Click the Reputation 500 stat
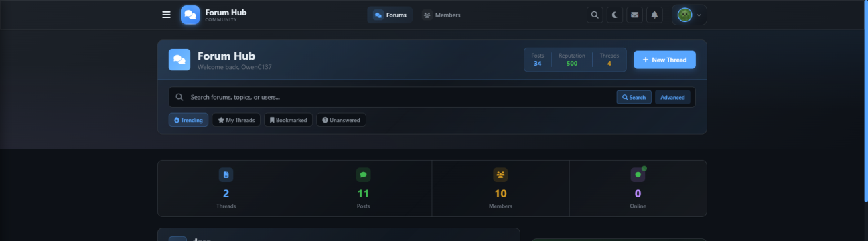Viewport: 868px width, 241px height. point(572,60)
